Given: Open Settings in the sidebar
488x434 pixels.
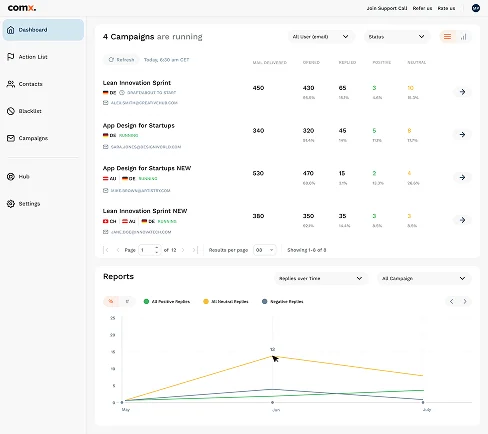Looking at the screenshot, I should [x=23, y=204].
